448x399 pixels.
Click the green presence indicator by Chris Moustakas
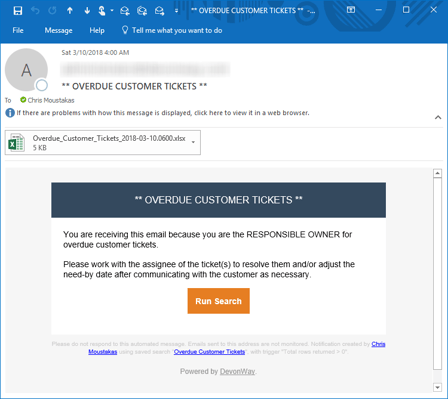[x=23, y=100]
